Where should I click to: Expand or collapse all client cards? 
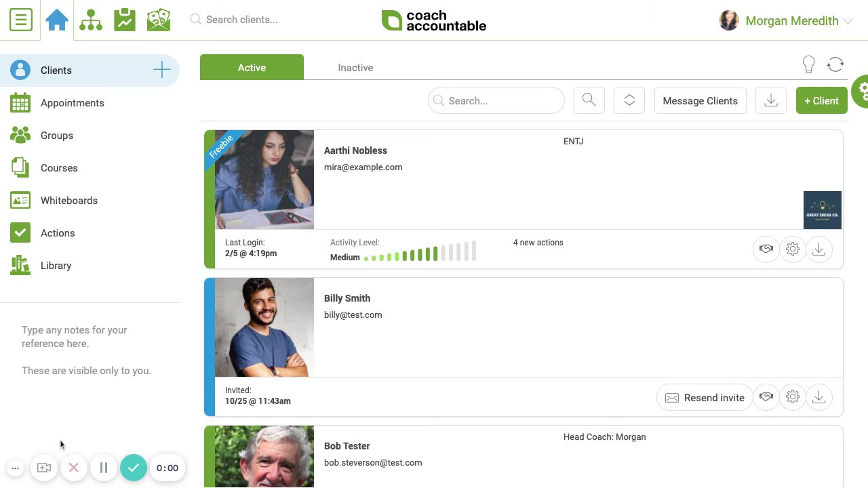tap(629, 100)
